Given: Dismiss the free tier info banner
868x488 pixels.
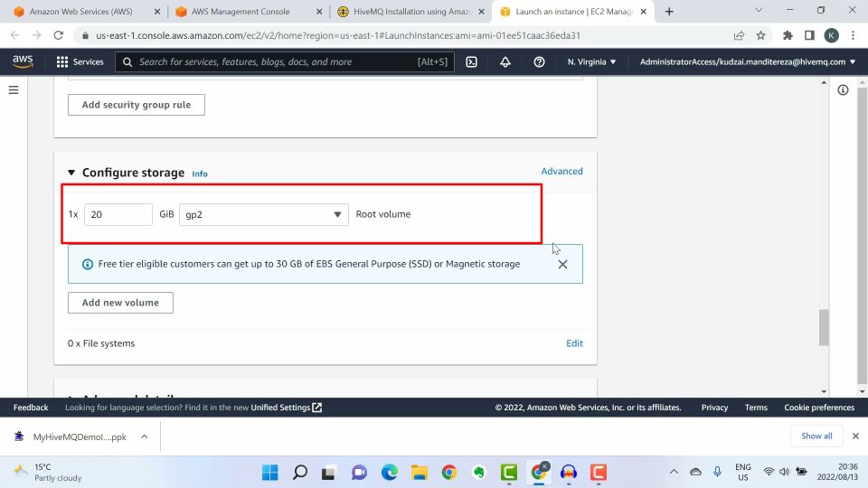Looking at the screenshot, I should click(562, 265).
